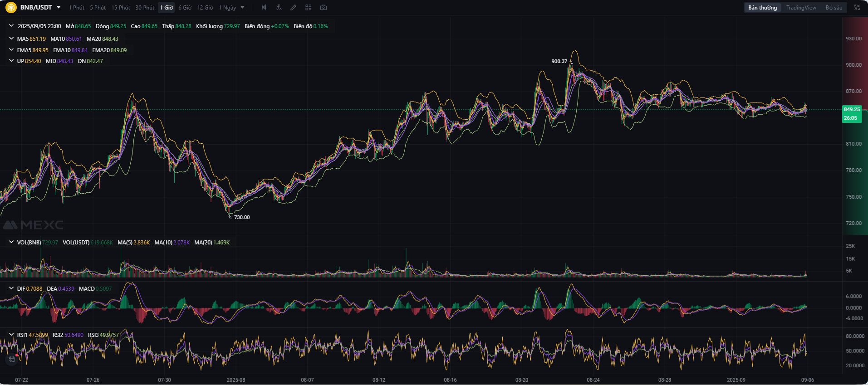Click the 900.00 price axis label
This screenshot has height=385, width=868.
[x=853, y=65]
